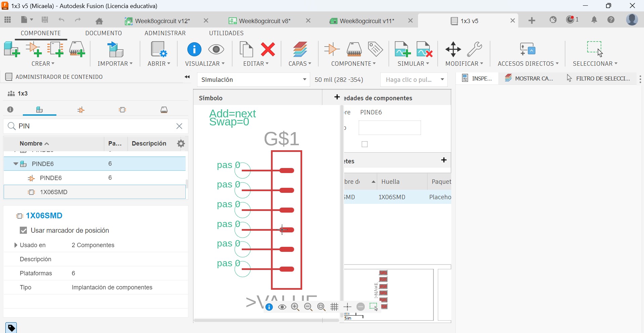Click the Seleccionar selection box icon
This screenshot has height=333, width=644.
[x=595, y=49]
